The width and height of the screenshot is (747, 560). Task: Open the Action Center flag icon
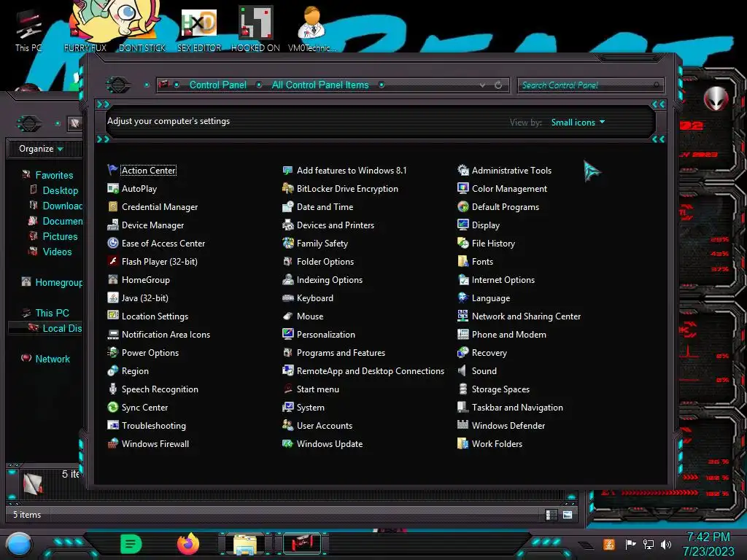pyautogui.click(x=112, y=170)
